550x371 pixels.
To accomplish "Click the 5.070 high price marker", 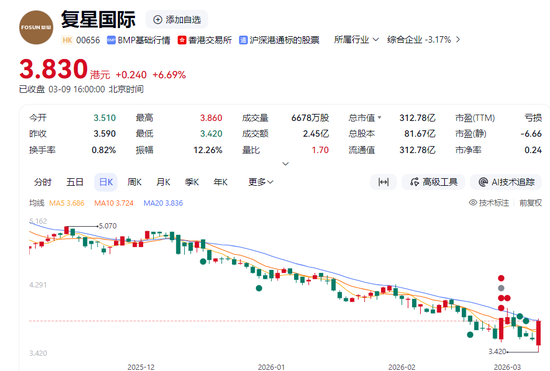I will (x=108, y=226).
